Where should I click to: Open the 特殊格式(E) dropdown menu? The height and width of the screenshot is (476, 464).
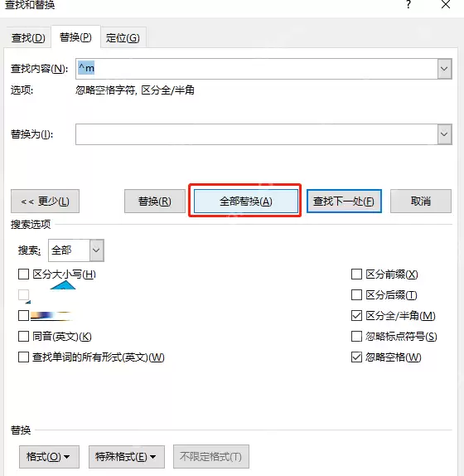click(127, 457)
